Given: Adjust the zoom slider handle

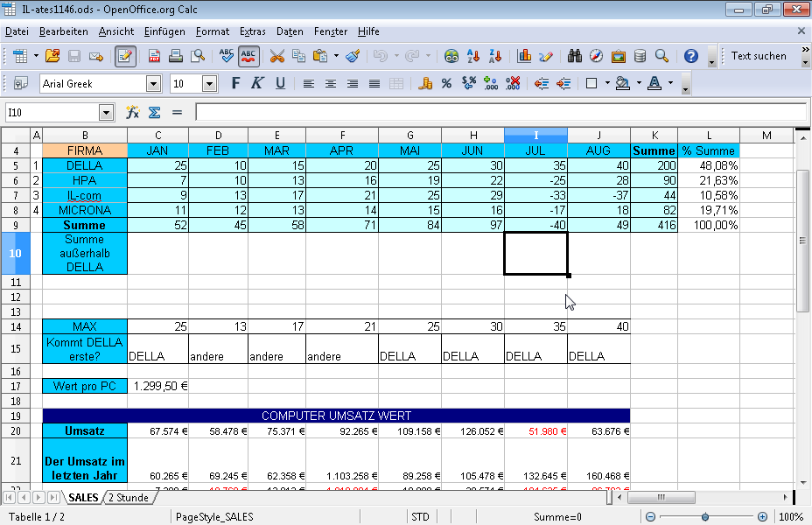Looking at the screenshot, I should coord(704,517).
